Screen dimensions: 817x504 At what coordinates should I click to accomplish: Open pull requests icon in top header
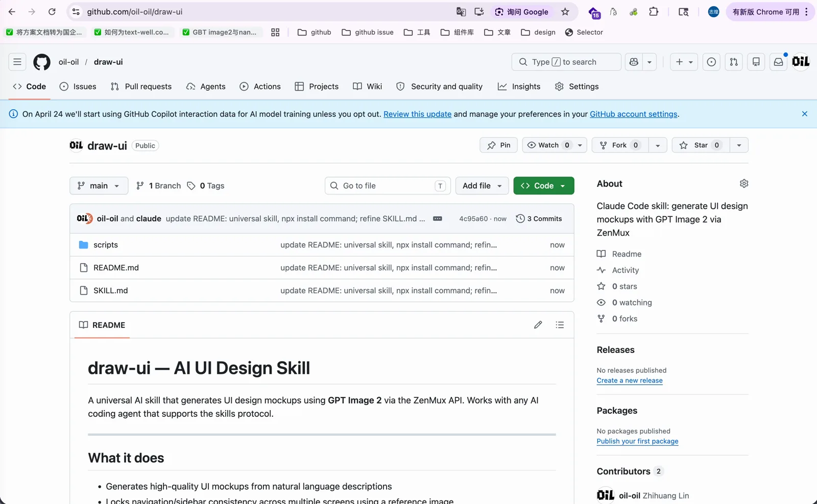[x=734, y=62]
